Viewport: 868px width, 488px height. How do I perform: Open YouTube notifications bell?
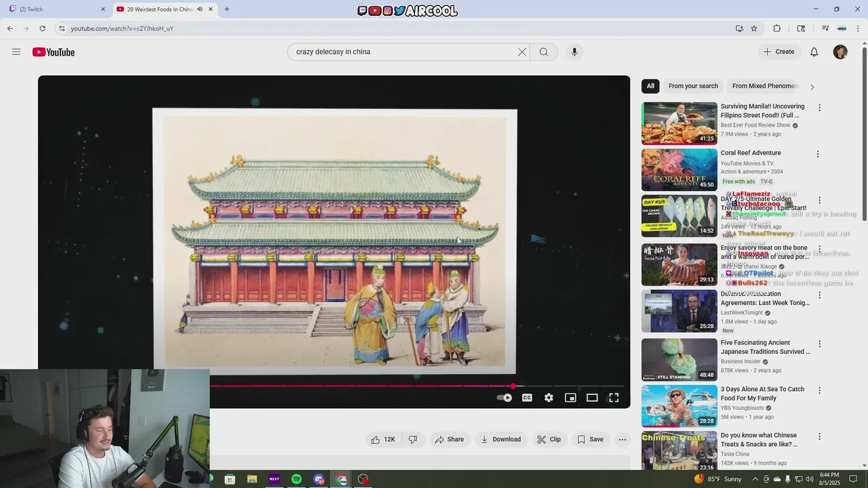coord(814,52)
